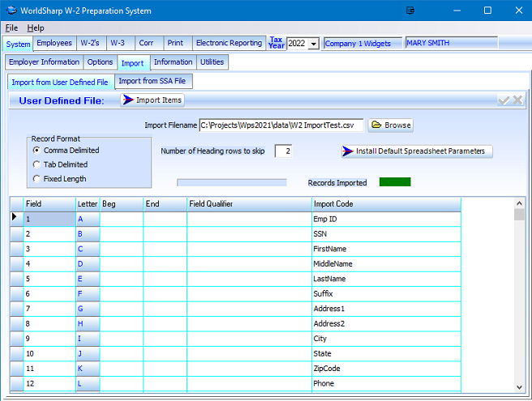Open the File menu
This screenshot has width=532, height=401.
(x=11, y=28)
